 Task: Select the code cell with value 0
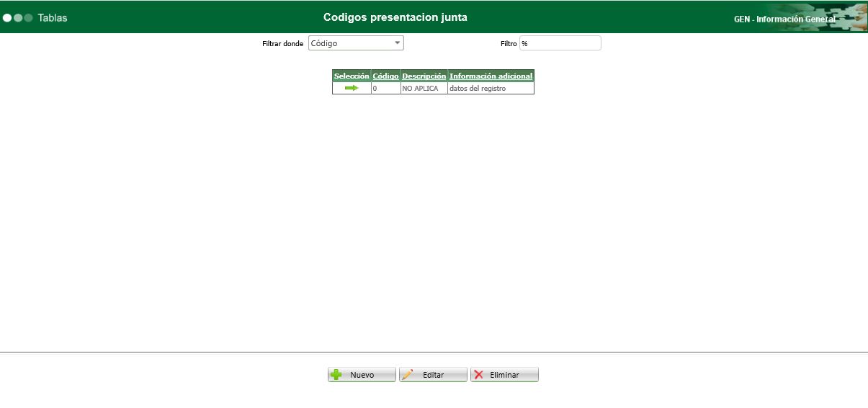[385, 88]
